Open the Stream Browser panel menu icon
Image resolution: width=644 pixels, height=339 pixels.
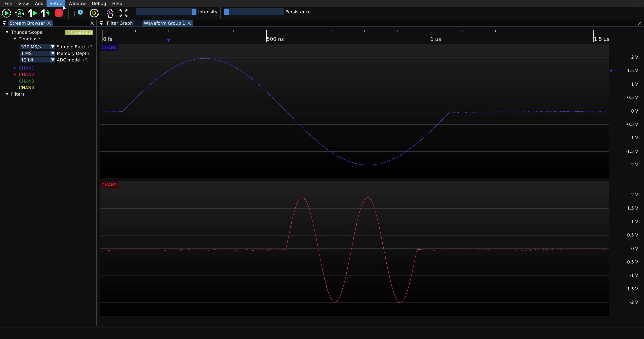pyautogui.click(x=4, y=23)
